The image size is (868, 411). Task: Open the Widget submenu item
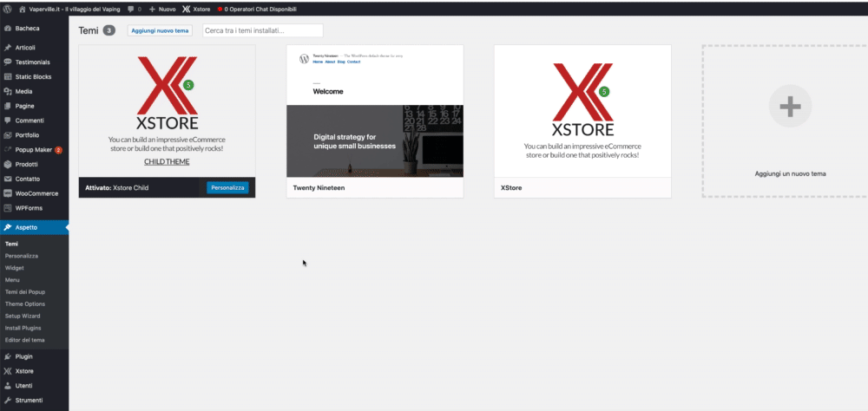click(15, 268)
